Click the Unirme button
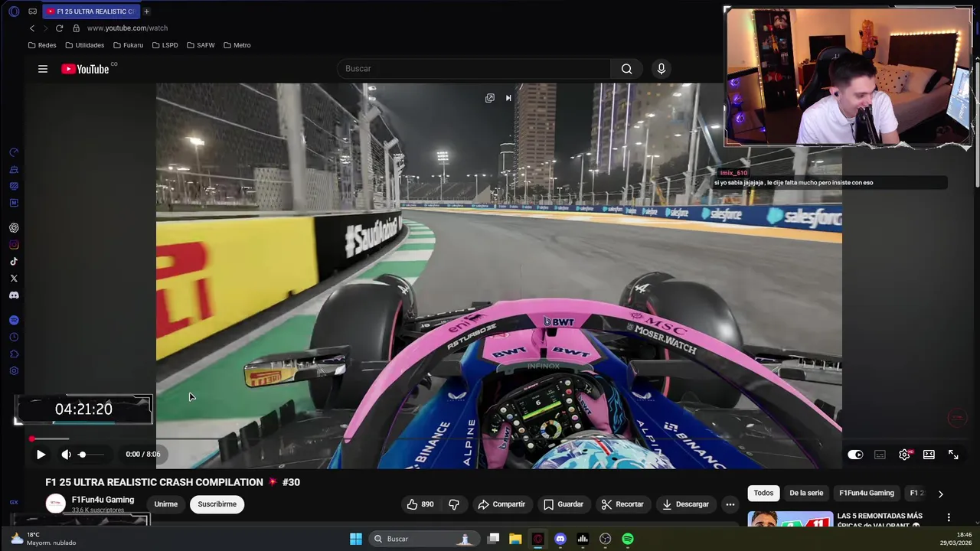Image resolution: width=980 pixels, height=551 pixels. pos(165,504)
